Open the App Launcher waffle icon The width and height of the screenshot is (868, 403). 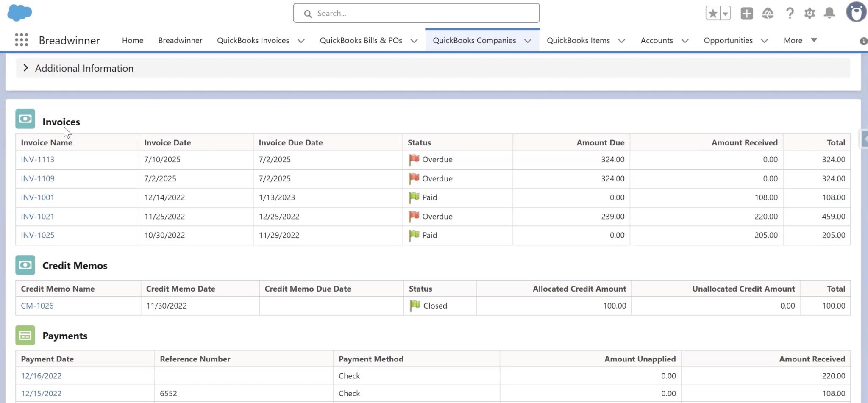(x=21, y=39)
